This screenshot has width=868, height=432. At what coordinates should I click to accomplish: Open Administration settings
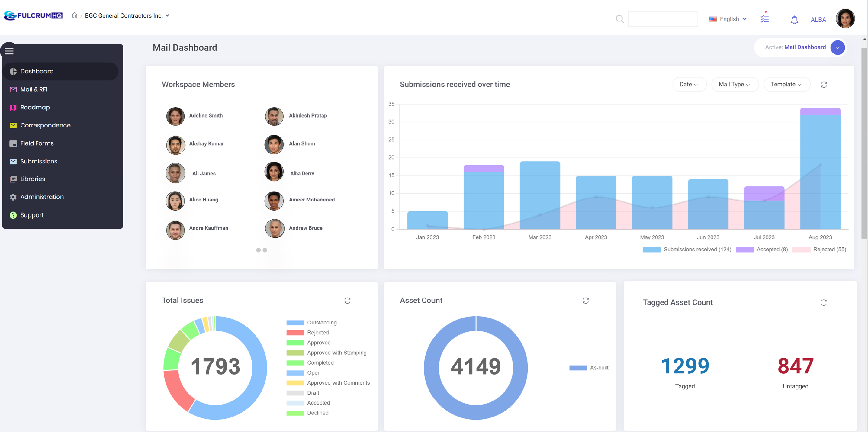coord(42,197)
